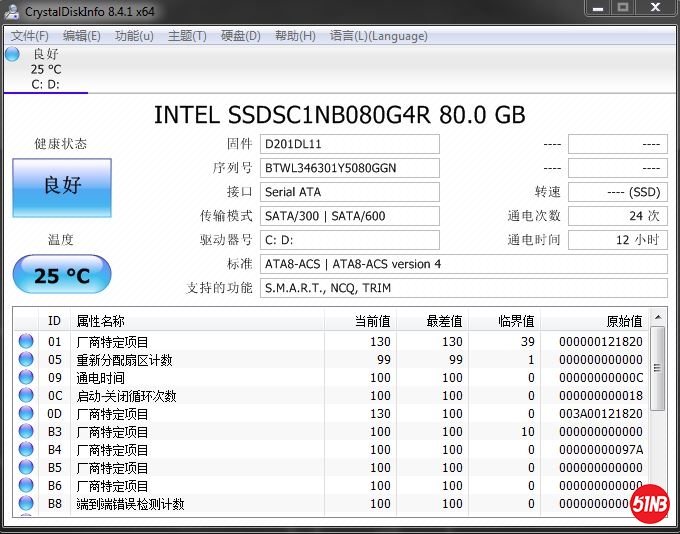Click the 属性名称 column header
The height and width of the screenshot is (534, 680).
100,321
